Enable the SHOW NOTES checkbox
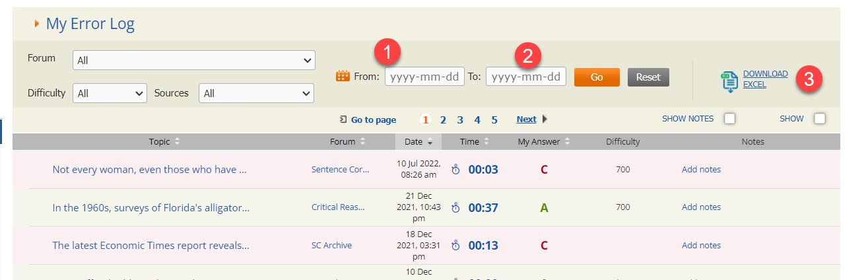The height and width of the screenshot is (280, 868). (729, 119)
